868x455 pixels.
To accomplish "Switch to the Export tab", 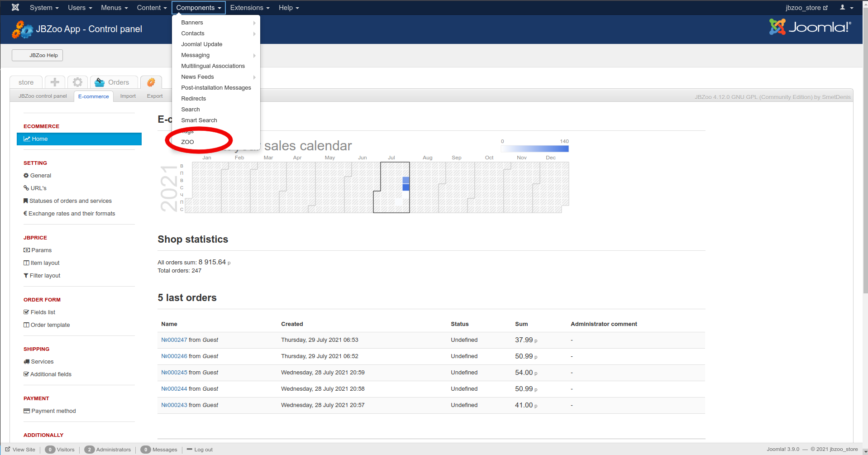I will coord(155,96).
